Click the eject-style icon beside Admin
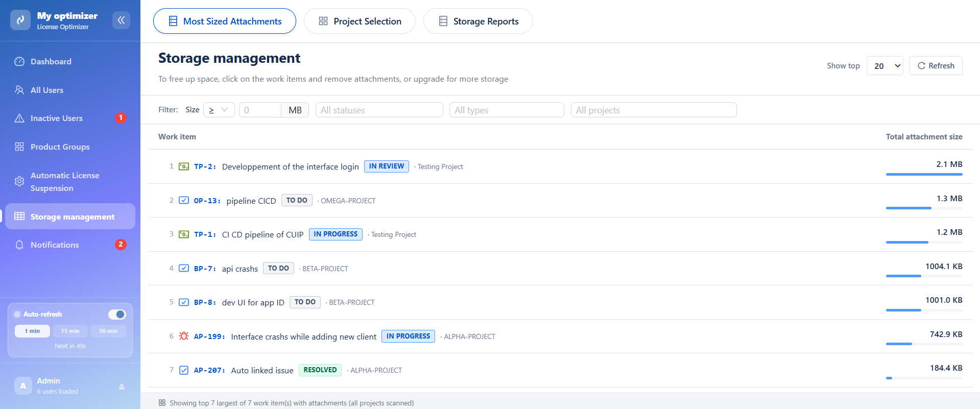 click(x=122, y=387)
